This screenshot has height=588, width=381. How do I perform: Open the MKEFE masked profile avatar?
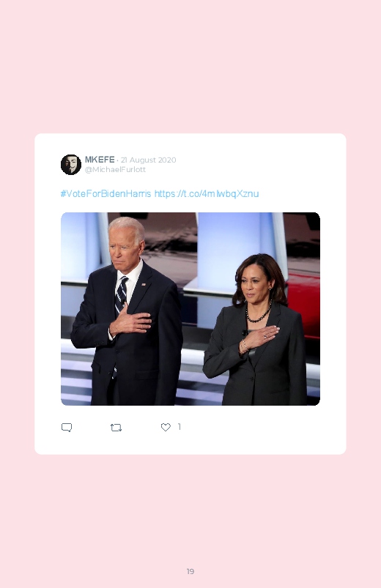pyautogui.click(x=71, y=164)
